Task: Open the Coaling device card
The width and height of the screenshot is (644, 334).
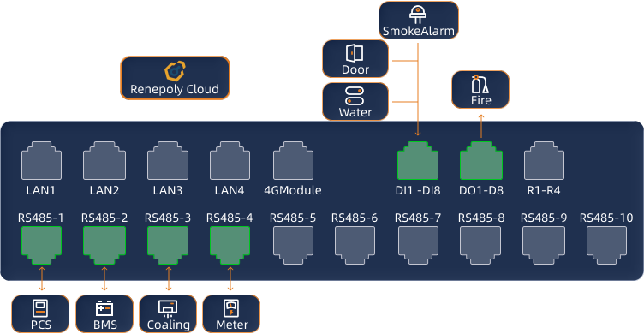Action: [168, 313]
